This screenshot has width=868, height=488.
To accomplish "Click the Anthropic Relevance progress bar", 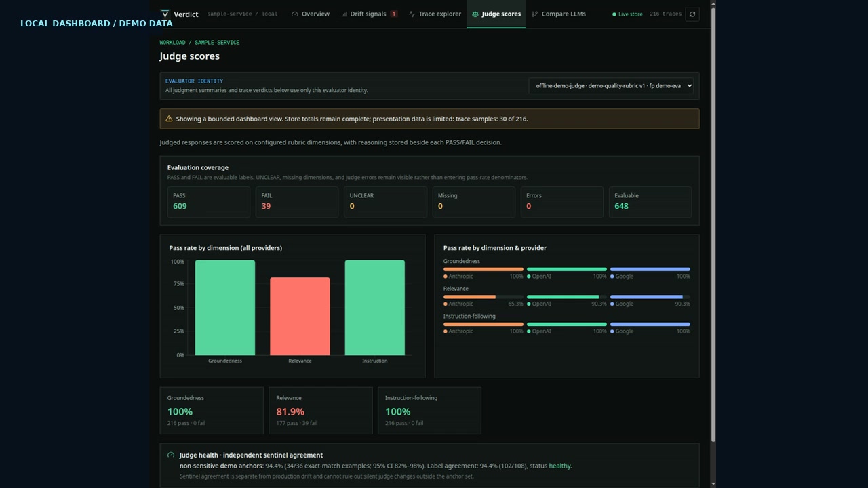I will pos(484,297).
